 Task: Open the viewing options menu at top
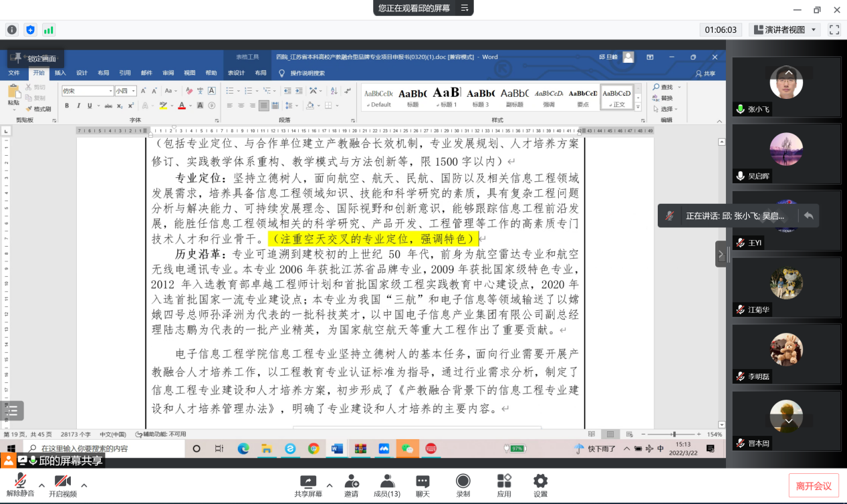[x=465, y=8]
